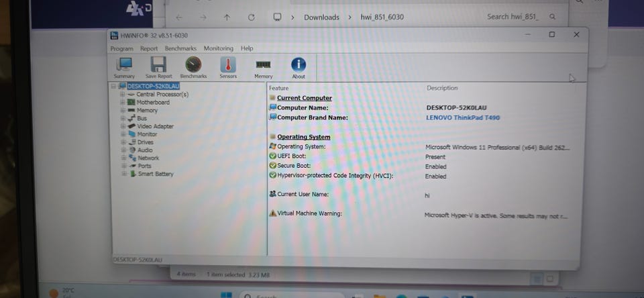This screenshot has width=644, height=298.
Task: Collapse the DESKTOP-52K0LAU root node
Action: (x=114, y=87)
